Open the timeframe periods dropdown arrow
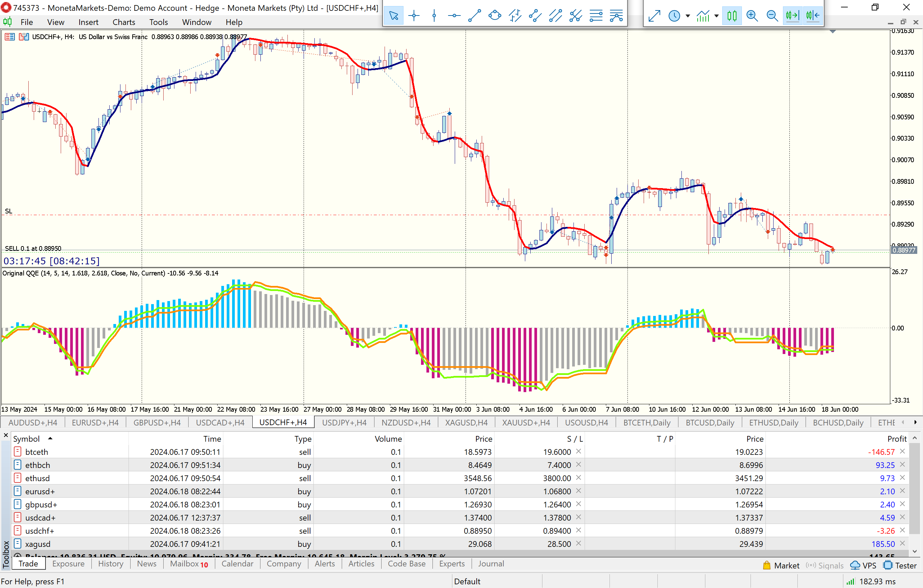This screenshot has height=588, width=923. click(688, 16)
